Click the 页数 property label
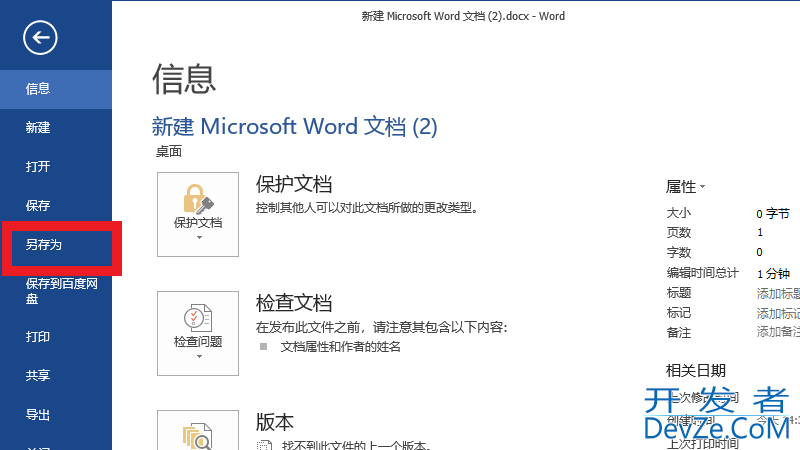This screenshot has width=800, height=450. point(679,233)
